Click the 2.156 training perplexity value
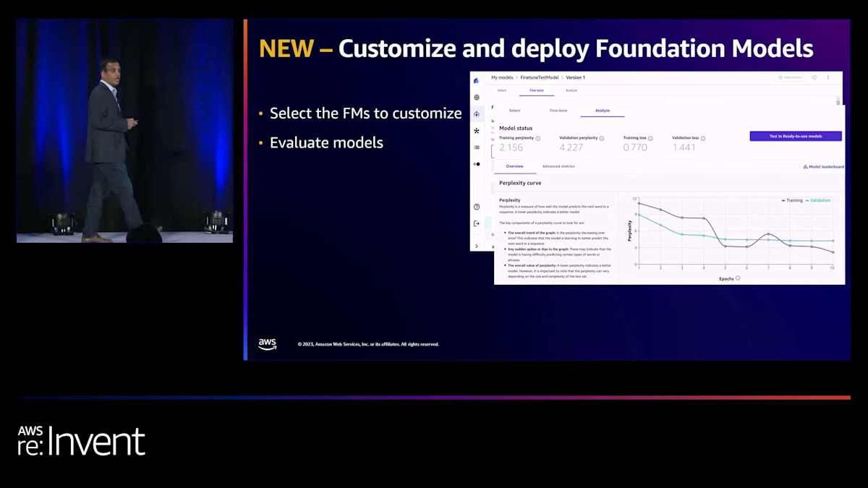Image resolution: width=868 pixels, height=488 pixels. tap(511, 147)
